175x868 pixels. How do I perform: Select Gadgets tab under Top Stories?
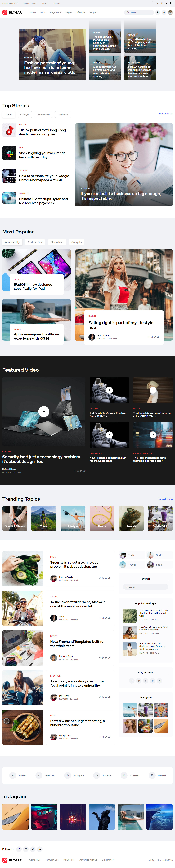coord(62,115)
